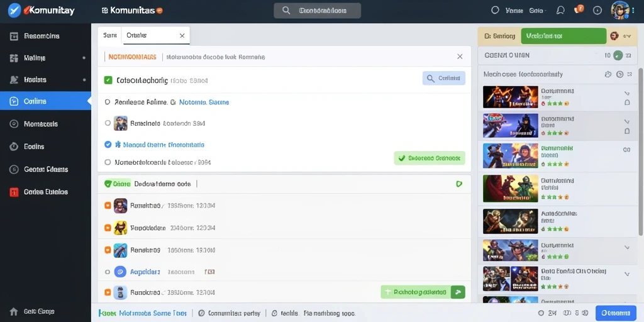The height and width of the screenshot is (322, 644).
Task: Bookmark the purple wizard game card
Action: (x=627, y=131)
